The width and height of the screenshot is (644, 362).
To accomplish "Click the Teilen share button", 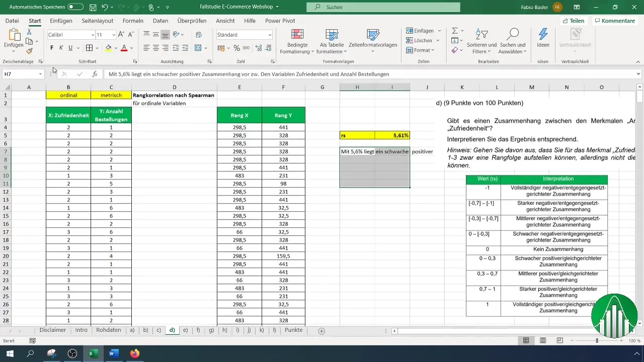I will coord(573,21).
